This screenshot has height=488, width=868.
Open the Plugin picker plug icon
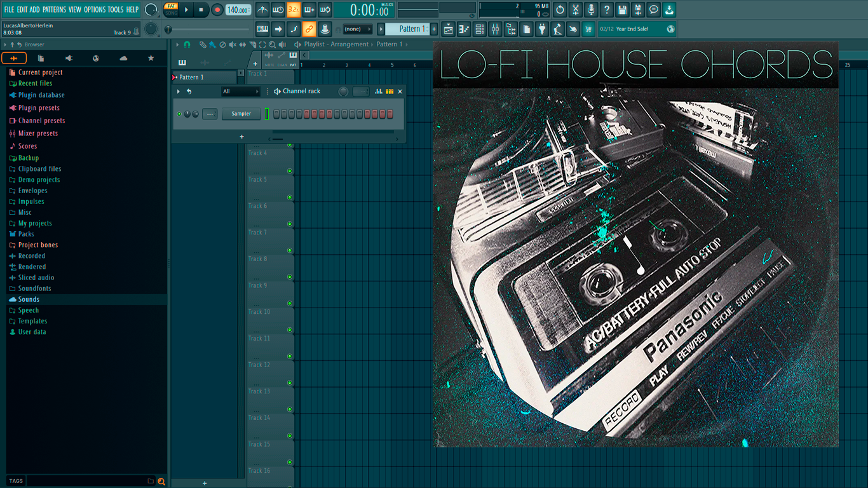pos(542,29)
